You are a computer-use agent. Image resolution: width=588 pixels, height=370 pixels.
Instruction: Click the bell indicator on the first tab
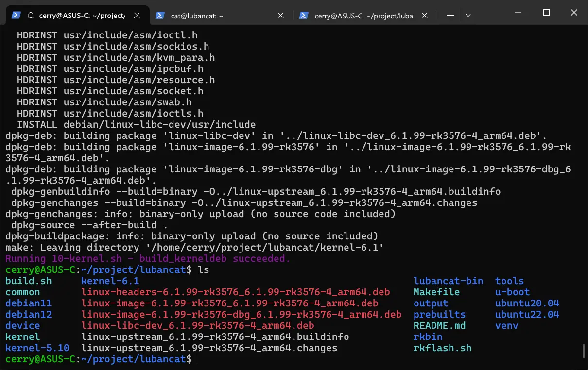(x=31, y=16)
